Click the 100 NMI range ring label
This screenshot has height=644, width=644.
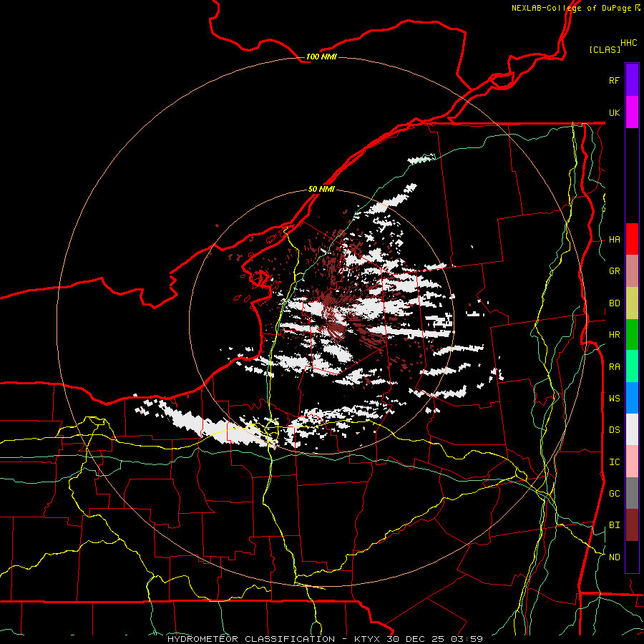321,57
